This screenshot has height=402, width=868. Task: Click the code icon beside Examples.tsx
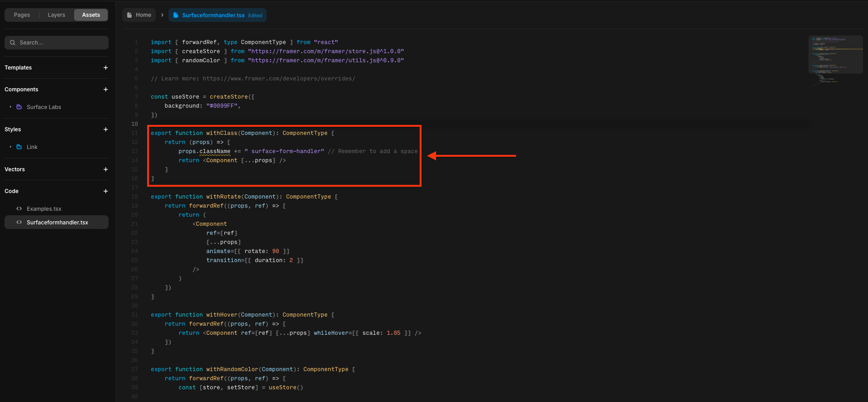[x=19, y=209]
